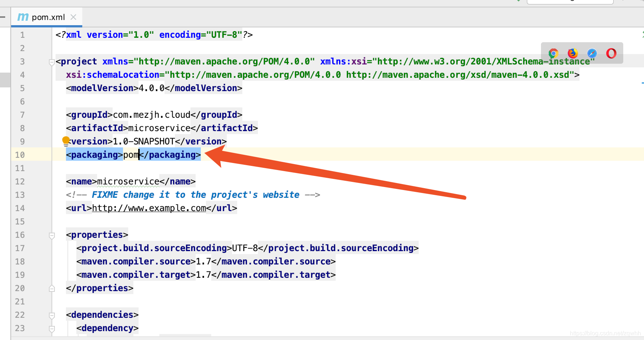The image size is (644, 340).
Task: Click line number 13 in gutter
Action: [x=20, y=195]
